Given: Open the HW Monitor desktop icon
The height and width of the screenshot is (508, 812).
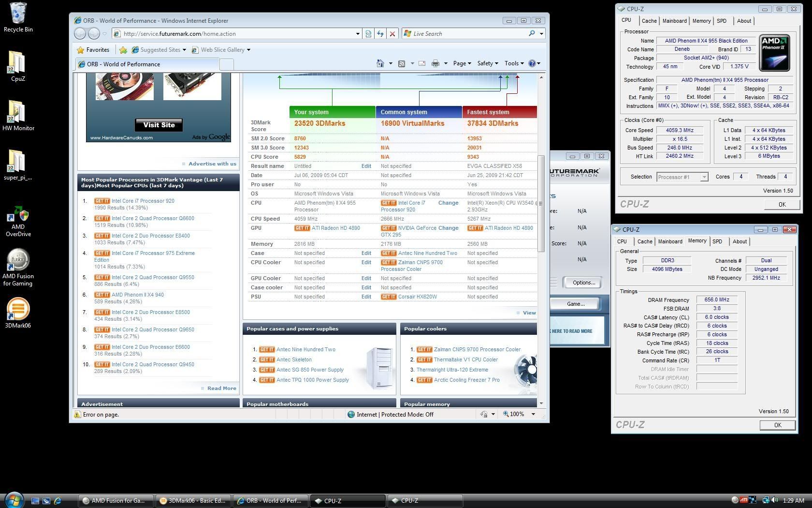Looking at the screenshot, I should tap(18, 116).
